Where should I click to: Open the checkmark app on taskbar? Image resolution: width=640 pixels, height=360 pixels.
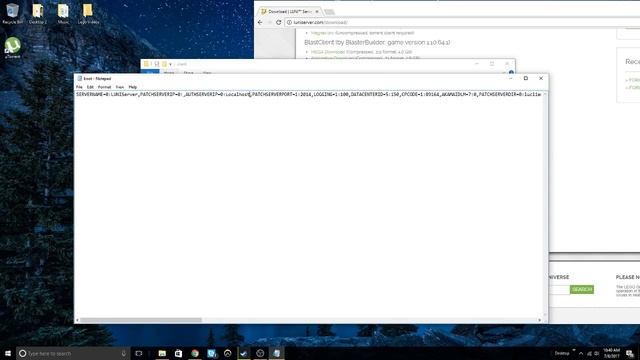tap(244, 353)
